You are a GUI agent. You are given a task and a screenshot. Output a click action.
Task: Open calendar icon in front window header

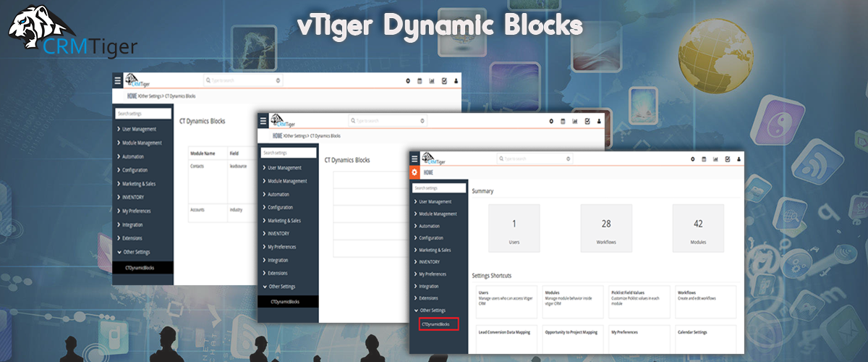pyautogui.click(x=704, y=159)
